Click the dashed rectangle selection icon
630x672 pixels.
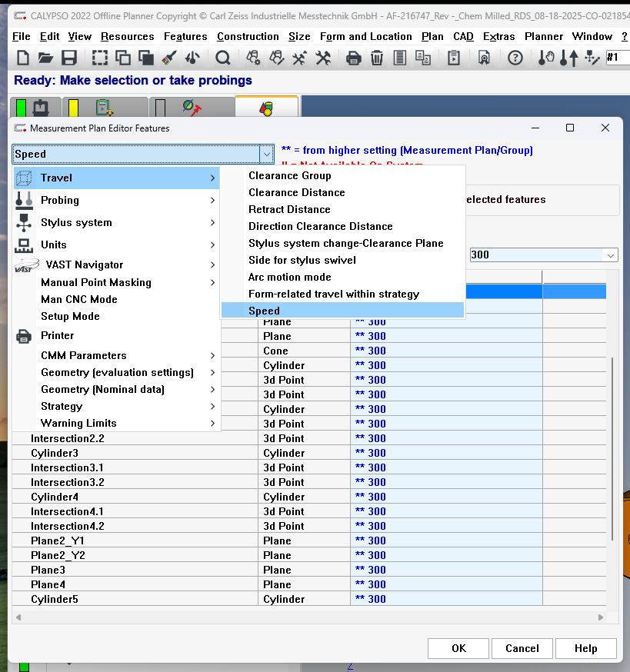click(x=100, y=58)
